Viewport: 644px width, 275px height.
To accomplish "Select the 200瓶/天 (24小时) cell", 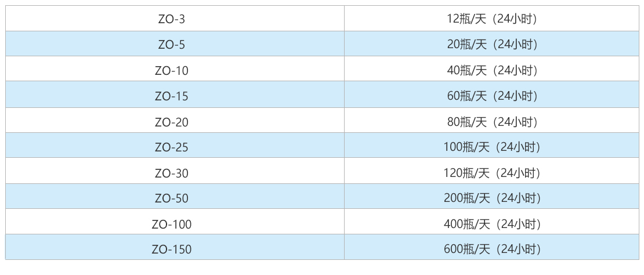I will (491, 198).
